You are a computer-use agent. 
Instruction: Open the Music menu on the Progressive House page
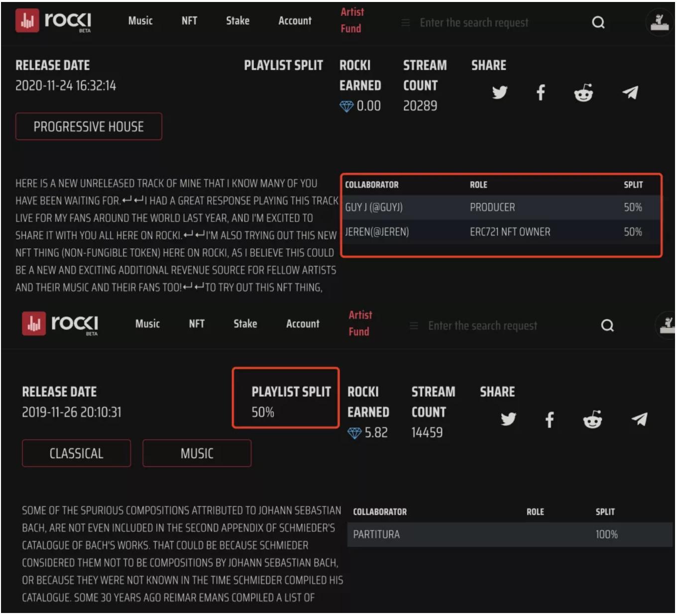(x=140, y=21)
